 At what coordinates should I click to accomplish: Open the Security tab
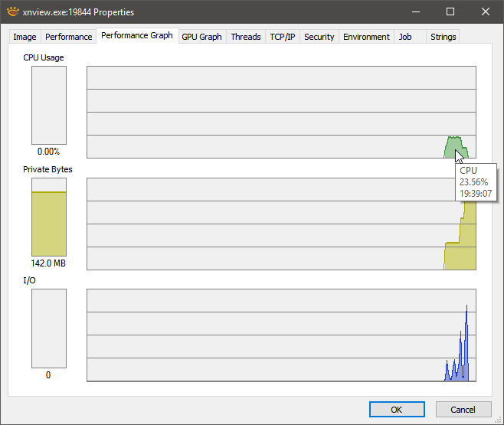click(319, 37)
